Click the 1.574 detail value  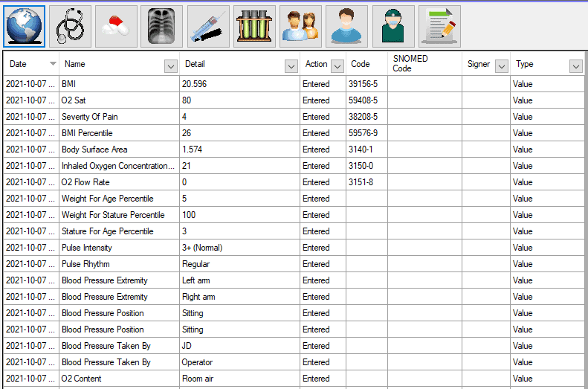click(x=192, y=150)
